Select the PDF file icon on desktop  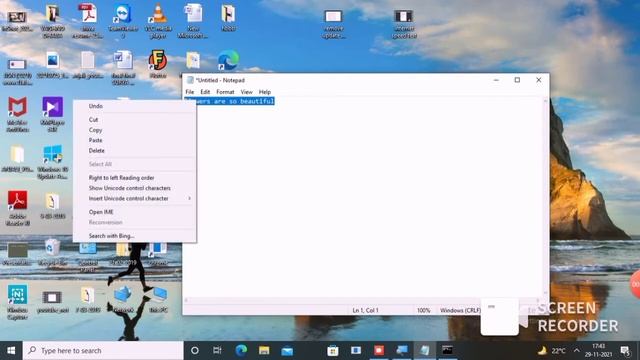click(x=88, y=22)
